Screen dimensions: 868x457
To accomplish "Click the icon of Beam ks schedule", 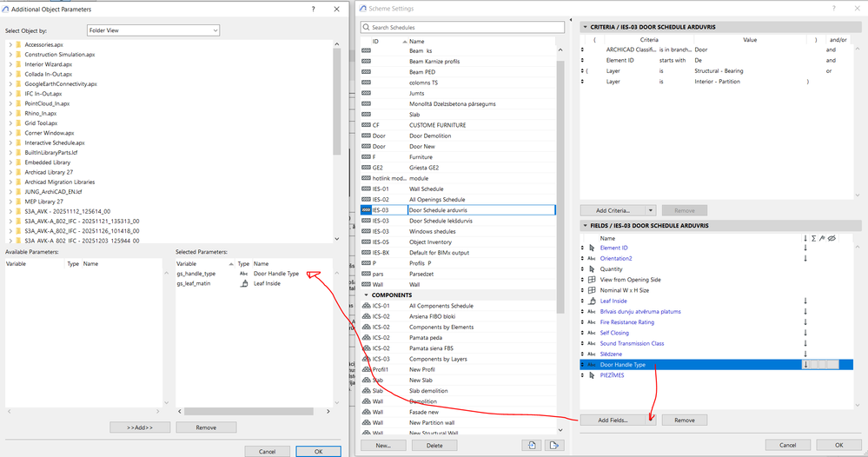I will [366, 50].
